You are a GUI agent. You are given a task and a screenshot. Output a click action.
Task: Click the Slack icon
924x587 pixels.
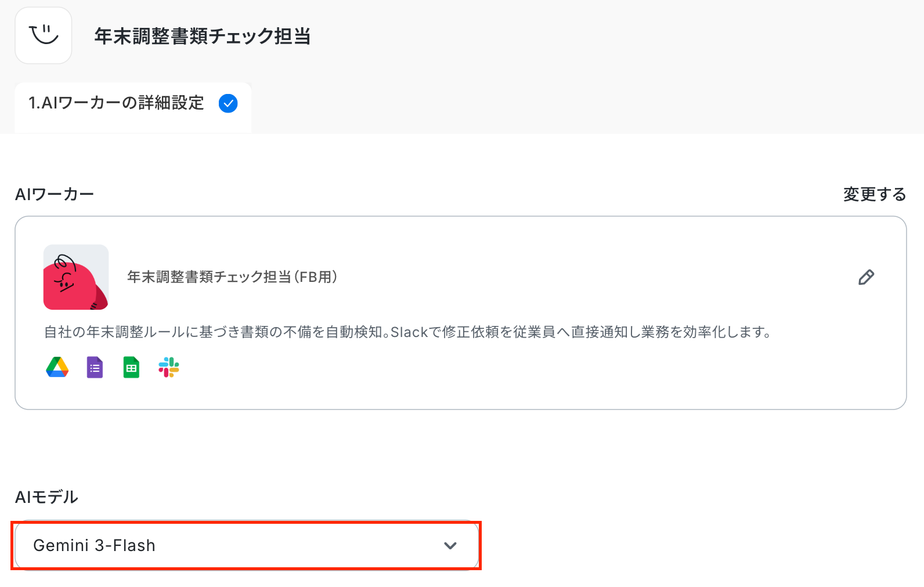click(x=169, y=368)
